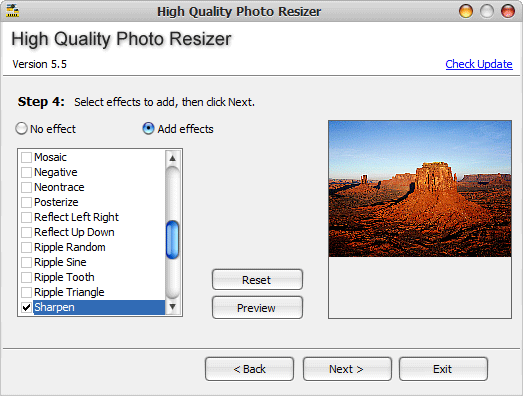
Task: Enable the Negative effect checkbox
Action: pos(26,172)
